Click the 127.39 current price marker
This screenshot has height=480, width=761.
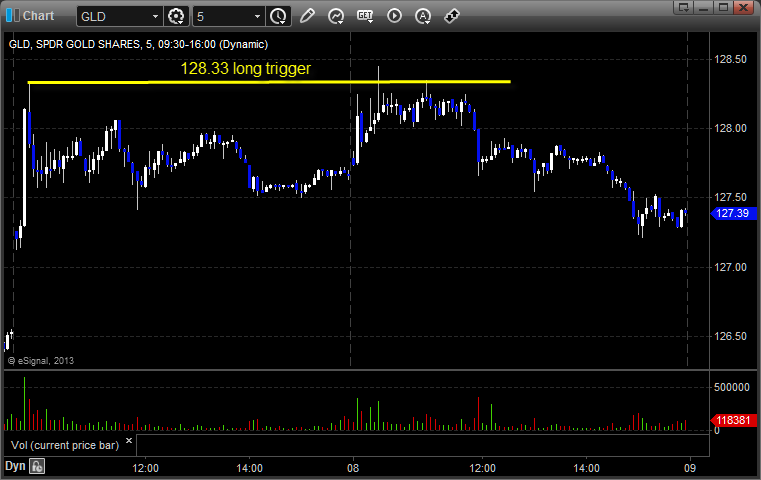pos(732,213)
